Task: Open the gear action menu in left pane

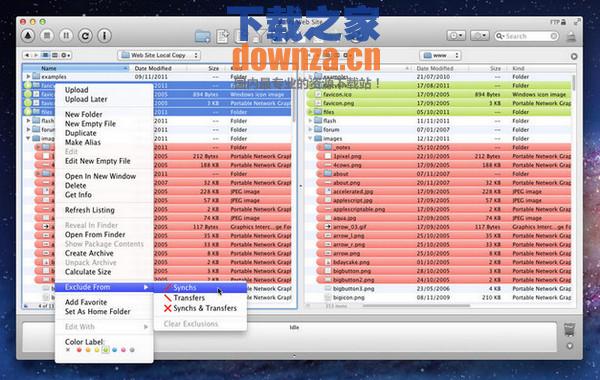Action: pyautogui.click(x=66, y=55)
